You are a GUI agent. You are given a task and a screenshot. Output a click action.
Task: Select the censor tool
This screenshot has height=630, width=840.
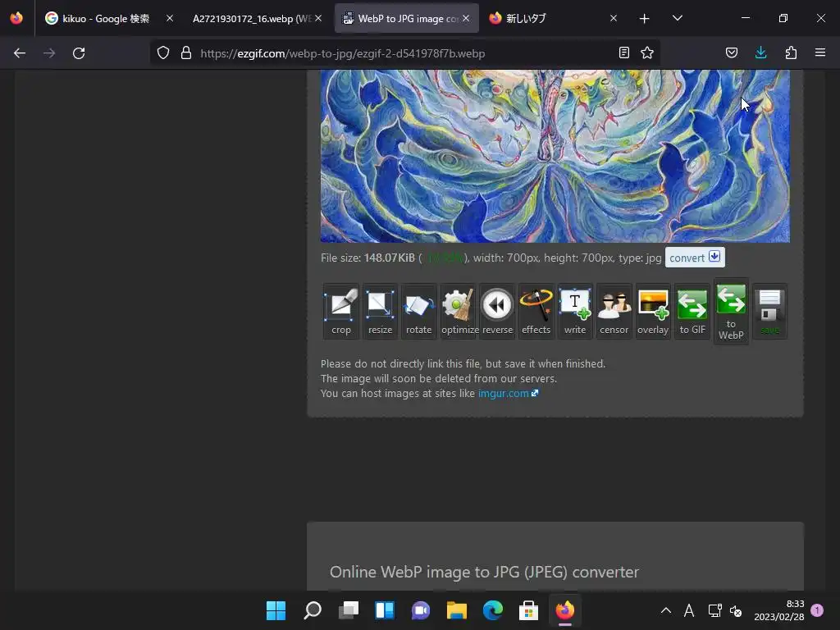614,312
